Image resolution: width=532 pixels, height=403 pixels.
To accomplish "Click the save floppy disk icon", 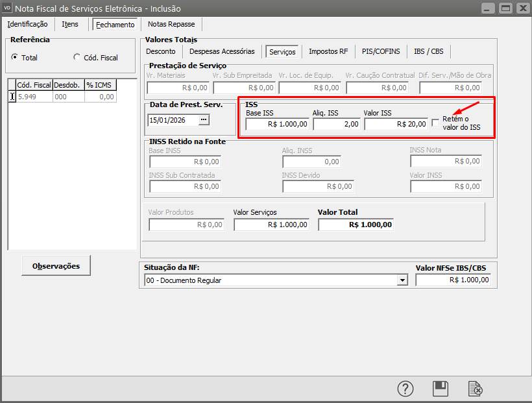I will point(441,388).
